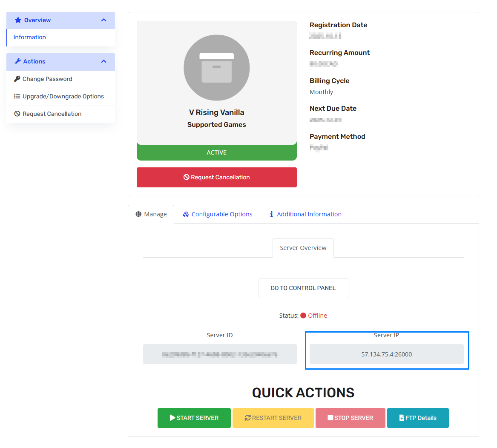Click the gray archive box product image
The height and width of the screenshot is (448, 497).
coord(216,68)
